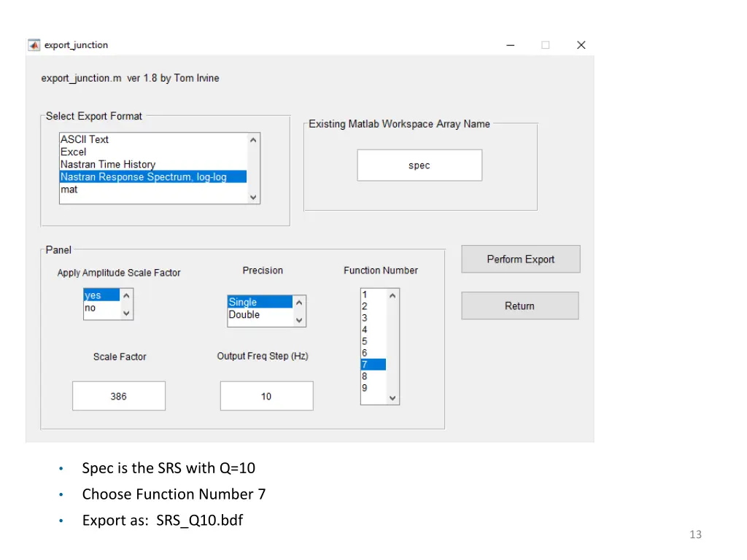
Task: Click the Output Freq Step field
Action: point(267,396)
